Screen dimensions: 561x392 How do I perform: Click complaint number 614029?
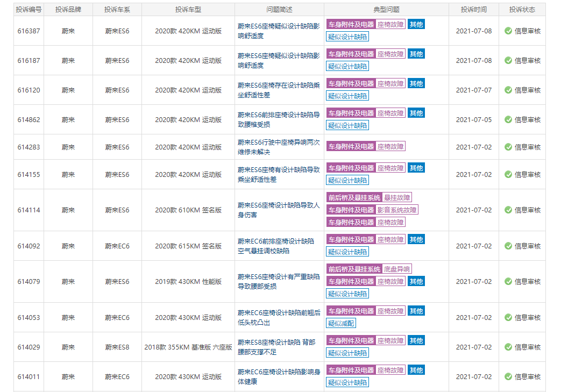click(29, 347)
